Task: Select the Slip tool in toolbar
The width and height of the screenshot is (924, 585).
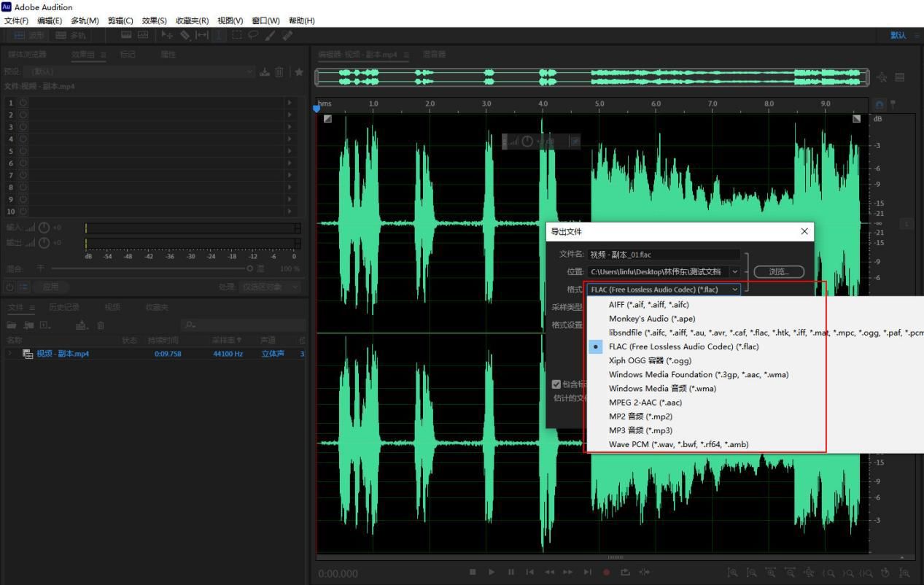Action: click(x=203, y=35)
